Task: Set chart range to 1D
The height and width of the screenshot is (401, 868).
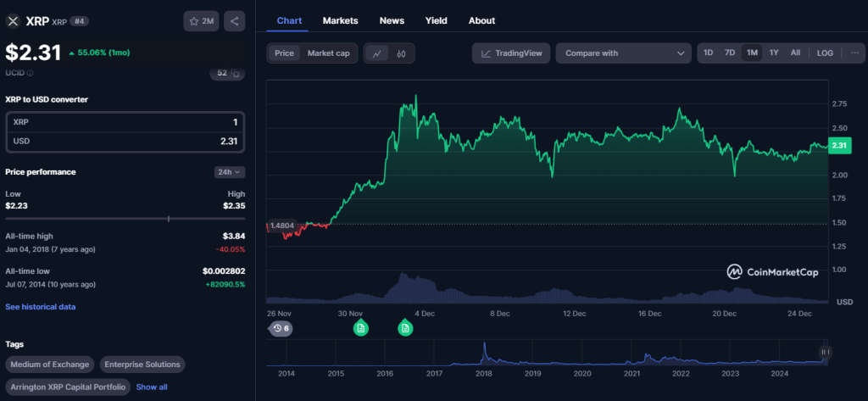Action: [708, 53]
